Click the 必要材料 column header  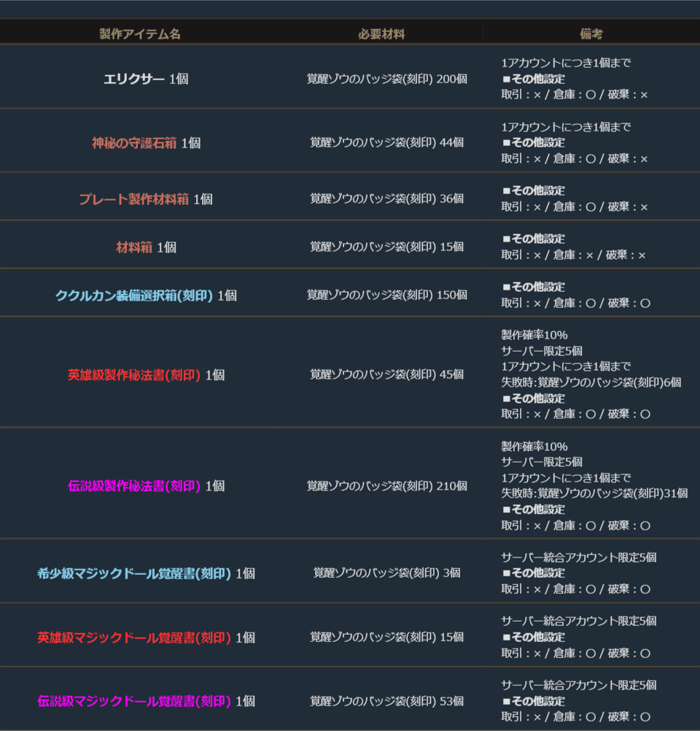[381, 34]
